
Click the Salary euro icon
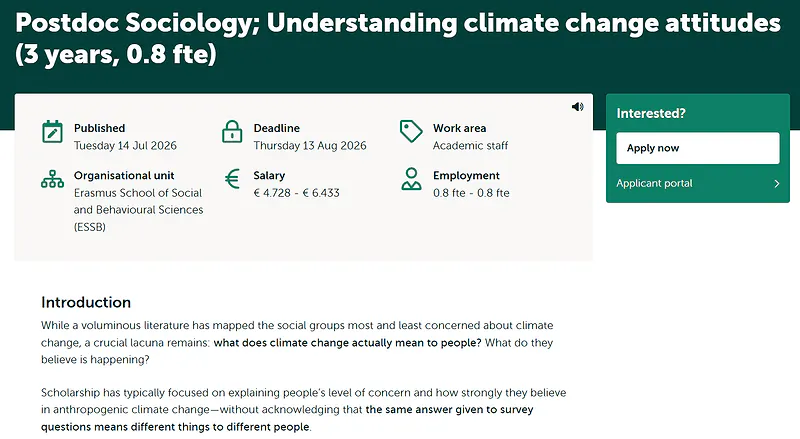(x=232, y=179)
